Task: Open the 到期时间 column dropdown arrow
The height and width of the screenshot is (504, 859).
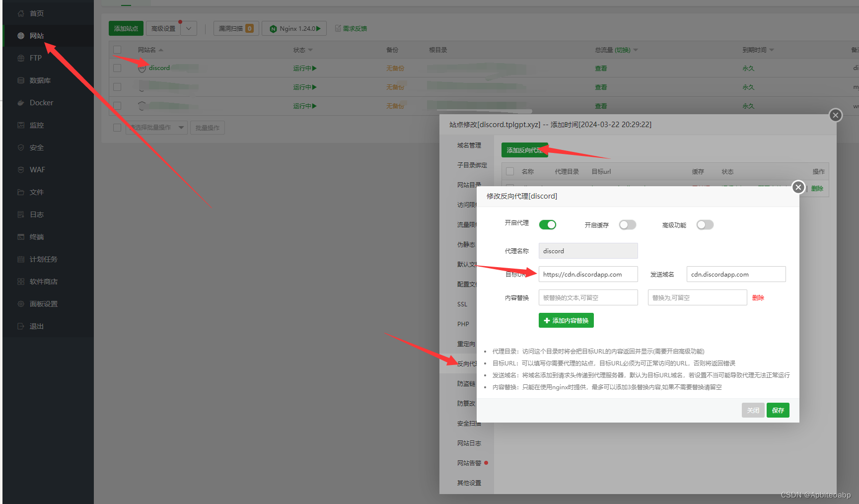Action: click(772, 50)
